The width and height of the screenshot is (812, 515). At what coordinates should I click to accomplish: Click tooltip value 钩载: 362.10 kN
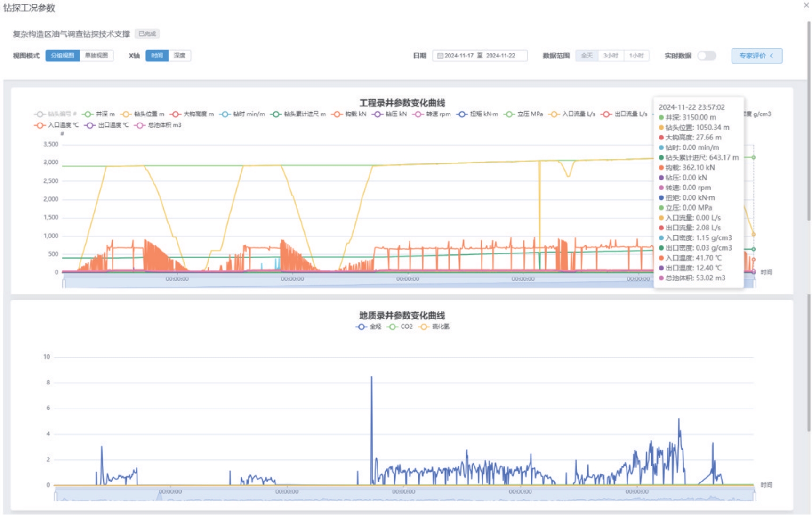(x=690, y=167)
